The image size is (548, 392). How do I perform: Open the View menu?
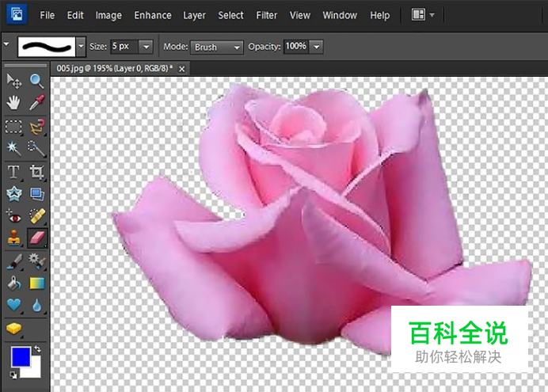(x=300, y=15)
